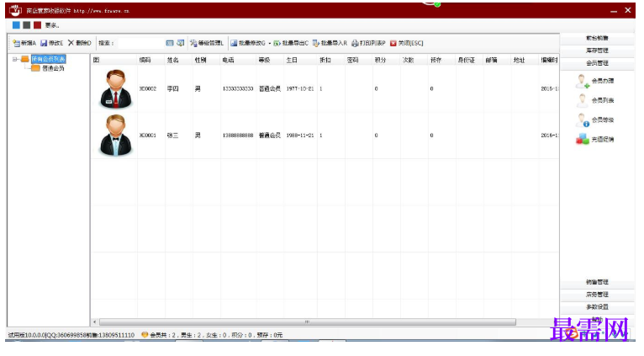Open the dropdown arrow next to 批量修改G
Image resolution: width=644 pixels, height=356 pixels.
269,43
